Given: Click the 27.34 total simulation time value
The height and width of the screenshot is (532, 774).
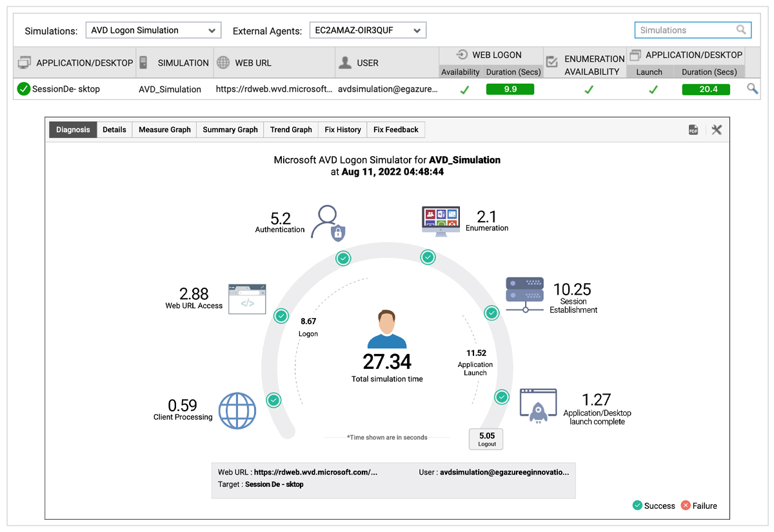Looking at the screenshot, I should click(387, 362).
